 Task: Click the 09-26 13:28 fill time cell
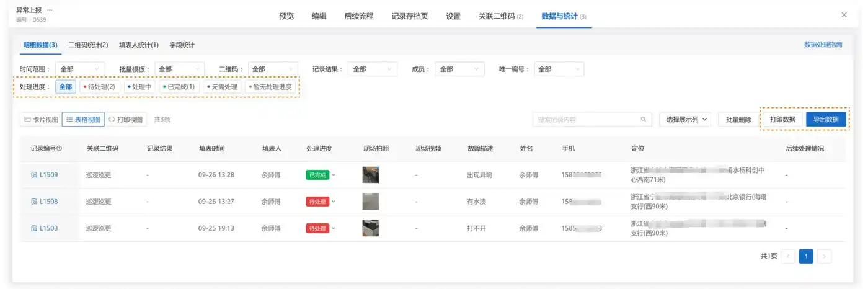(216, 176)
